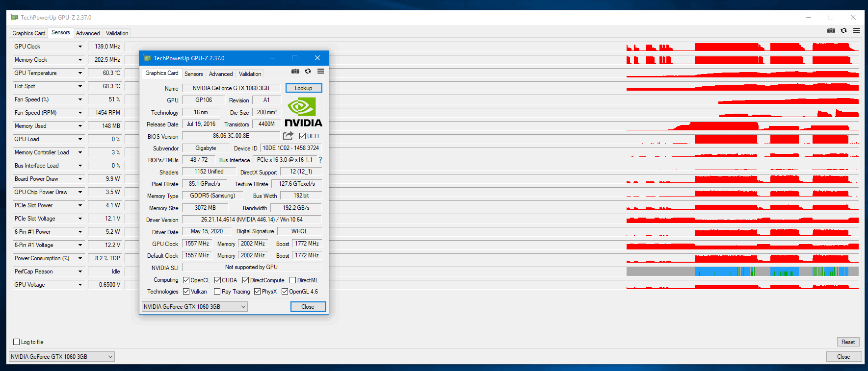The height and width of the screenshot is (371, 868).
Task: Click the GPU name field showing GTX 1060 3GB
Action: [x=231, y=88]
